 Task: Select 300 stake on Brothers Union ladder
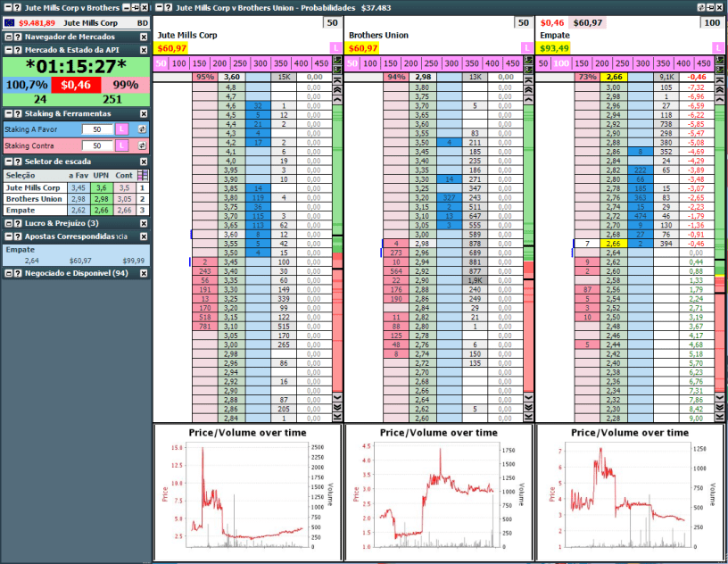click(x=451, y=63)
